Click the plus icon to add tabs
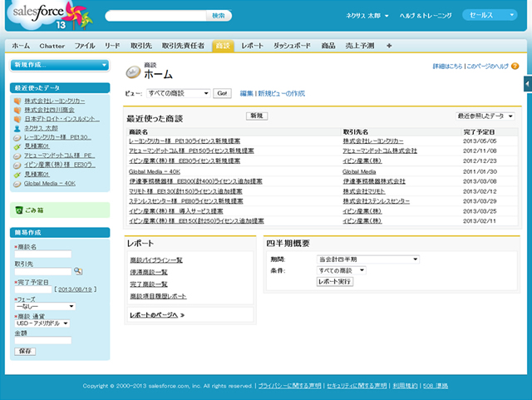Screen dimensions: 532x400 tap(389, 46)
